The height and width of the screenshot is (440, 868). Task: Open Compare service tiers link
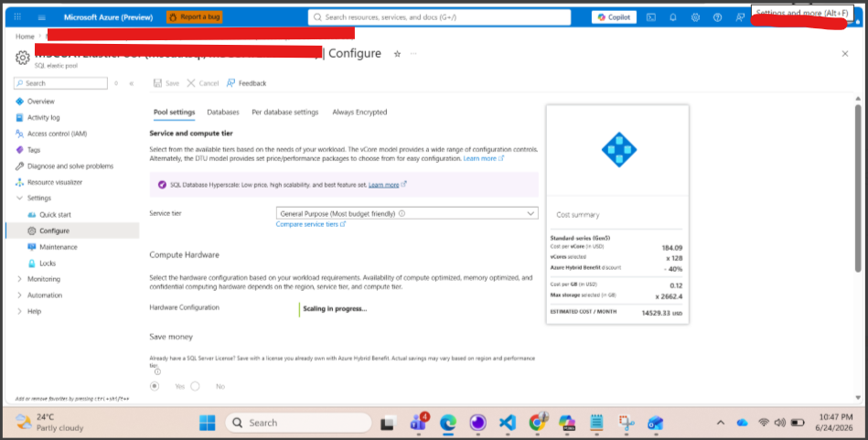tap(311, 224)
